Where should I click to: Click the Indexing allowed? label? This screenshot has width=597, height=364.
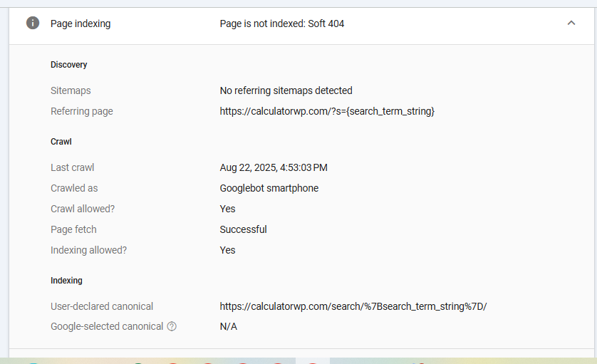pyautogui.click(x=89, y=250)
